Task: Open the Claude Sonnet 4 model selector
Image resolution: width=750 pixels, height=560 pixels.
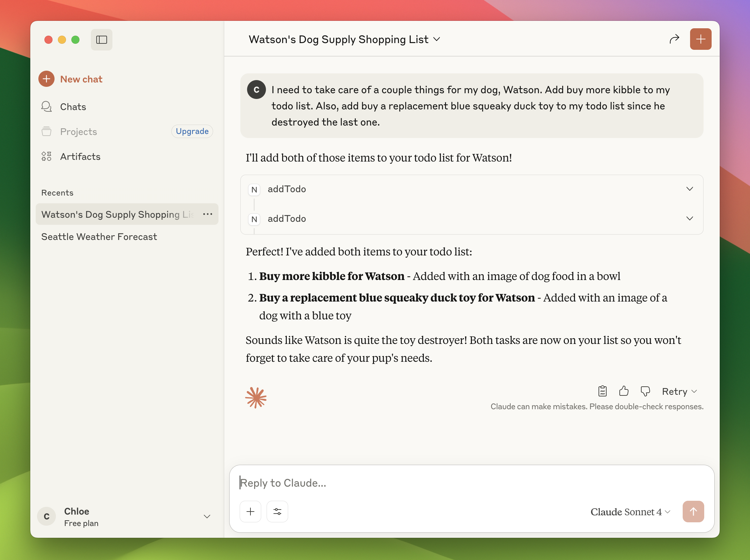Action: [630, 512]
